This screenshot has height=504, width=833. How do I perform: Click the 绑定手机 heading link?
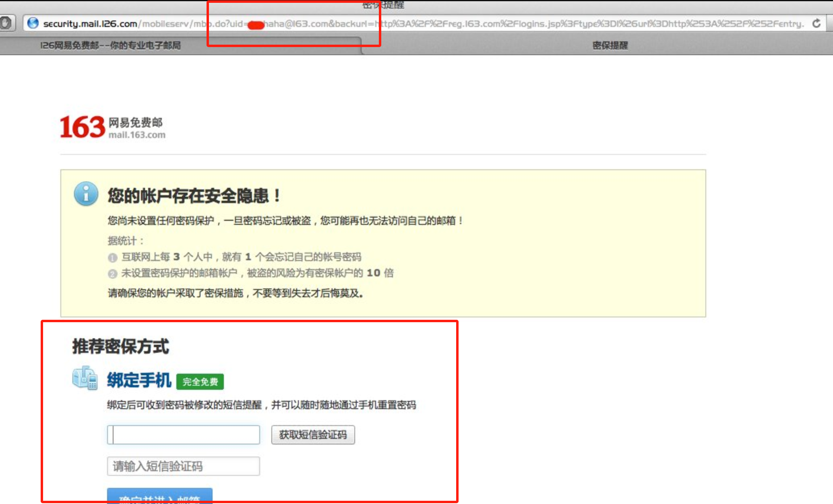pyautogui.click(x=139, y=380)
